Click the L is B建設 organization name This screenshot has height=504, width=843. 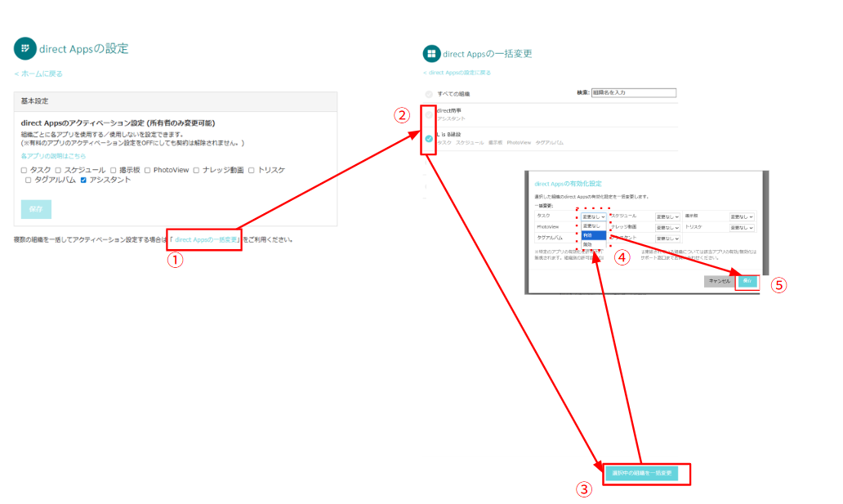click(x=449, y=135)
